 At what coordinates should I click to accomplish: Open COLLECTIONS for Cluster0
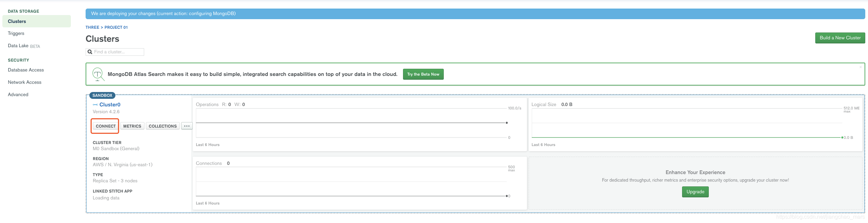point(163,126)
